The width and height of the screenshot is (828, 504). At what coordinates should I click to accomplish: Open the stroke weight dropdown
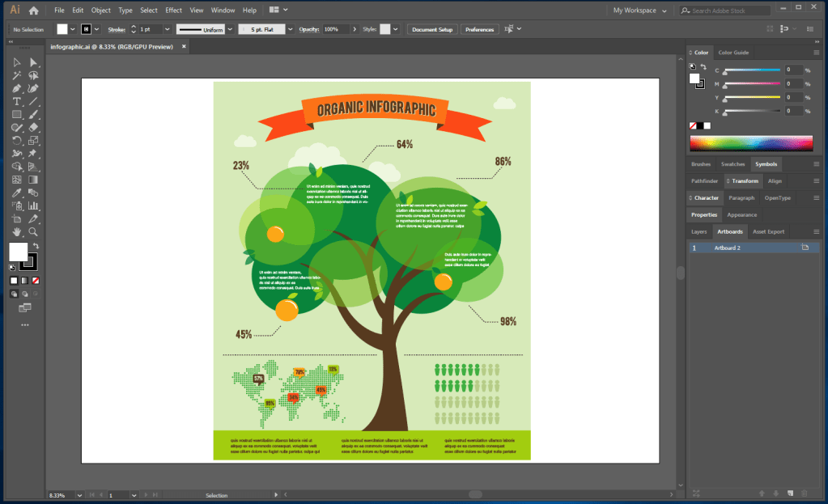tap(167, 29)
